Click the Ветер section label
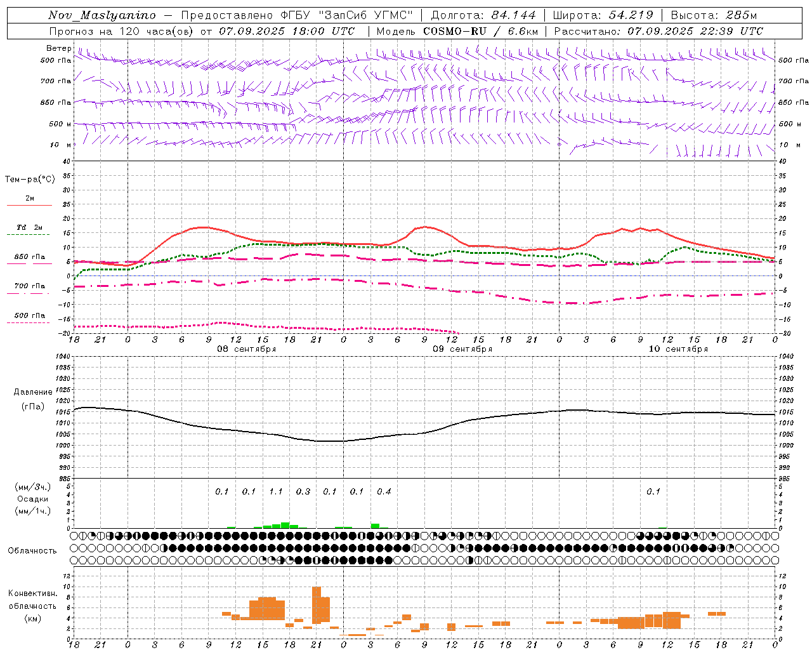 [x=59, y=48]
